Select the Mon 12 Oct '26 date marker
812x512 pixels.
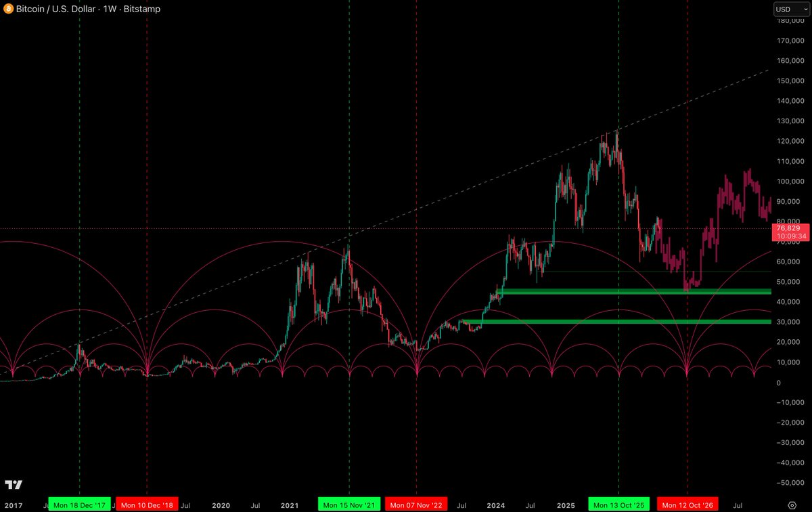[x=687, y=505]
